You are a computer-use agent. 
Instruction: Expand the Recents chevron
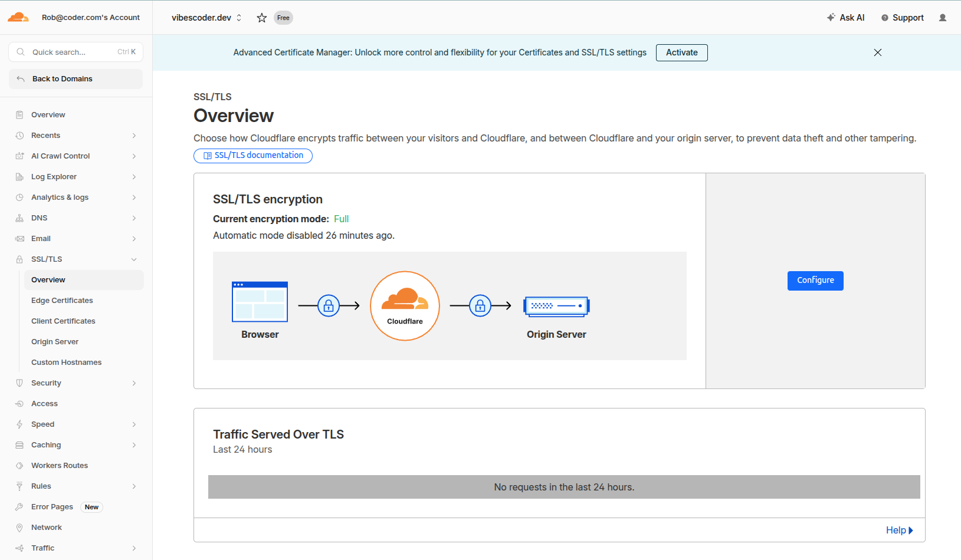click(x=134, y=136)
